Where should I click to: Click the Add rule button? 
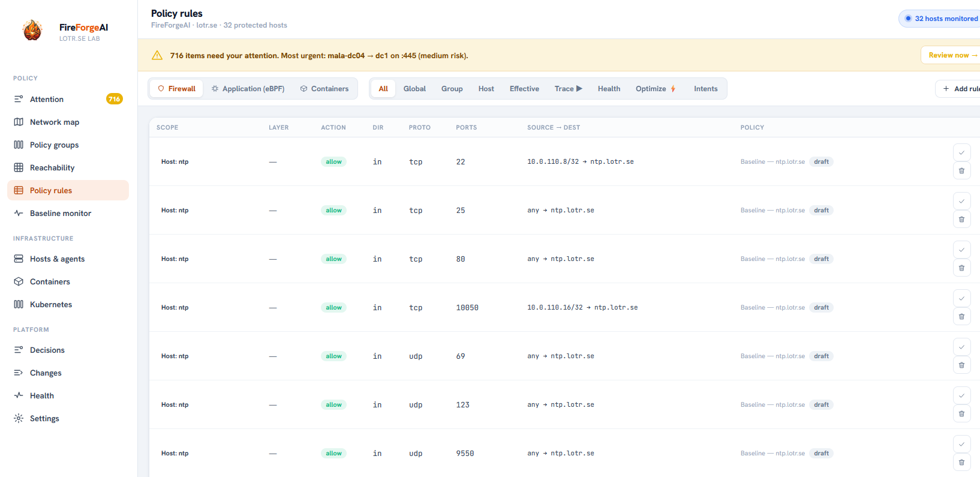pos(960,89)
